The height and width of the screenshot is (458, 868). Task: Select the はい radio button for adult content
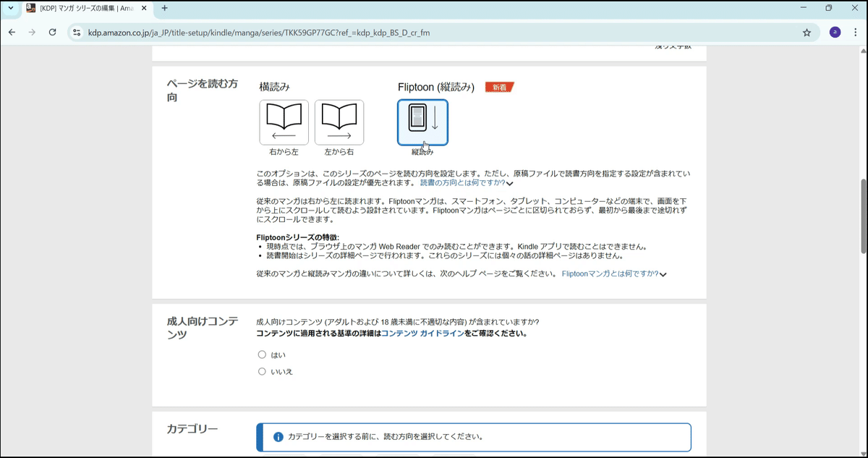[261, 354]
